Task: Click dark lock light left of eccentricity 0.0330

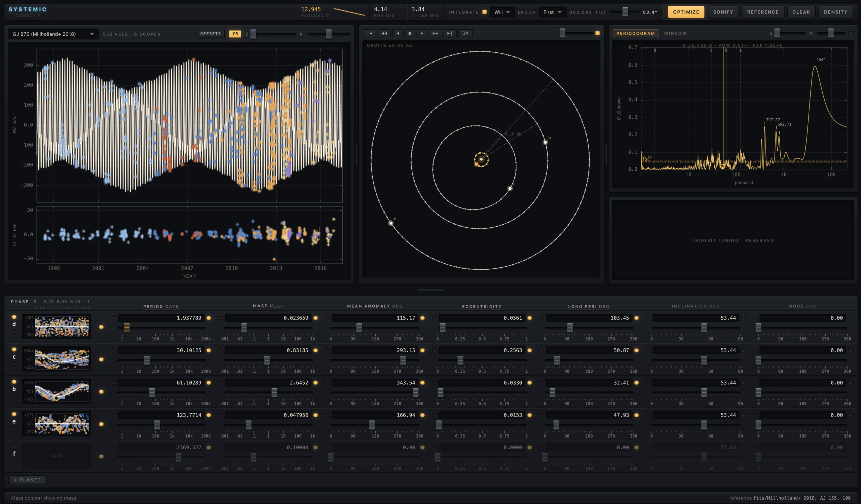Action: (x=435, y=383)
